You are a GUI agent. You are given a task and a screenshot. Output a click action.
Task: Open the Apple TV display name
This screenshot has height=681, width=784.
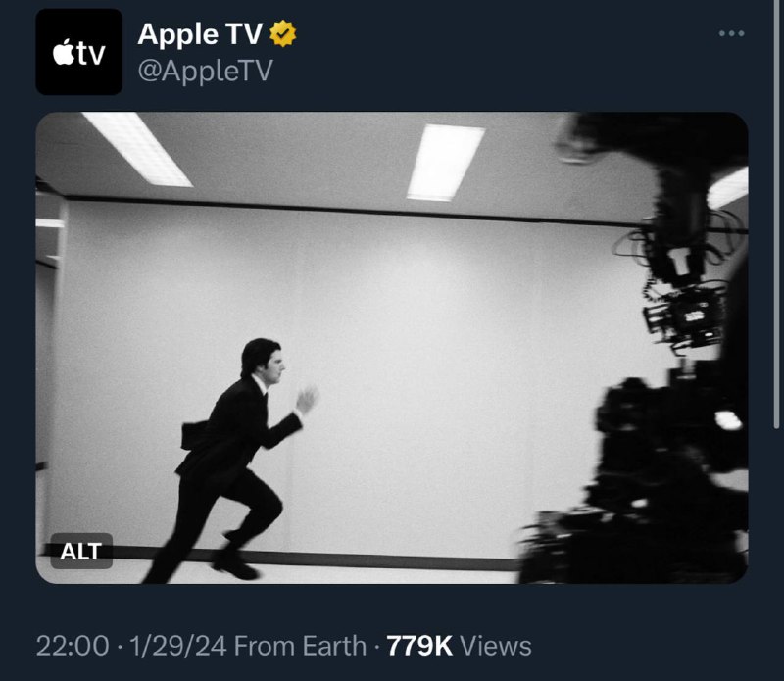200,34
